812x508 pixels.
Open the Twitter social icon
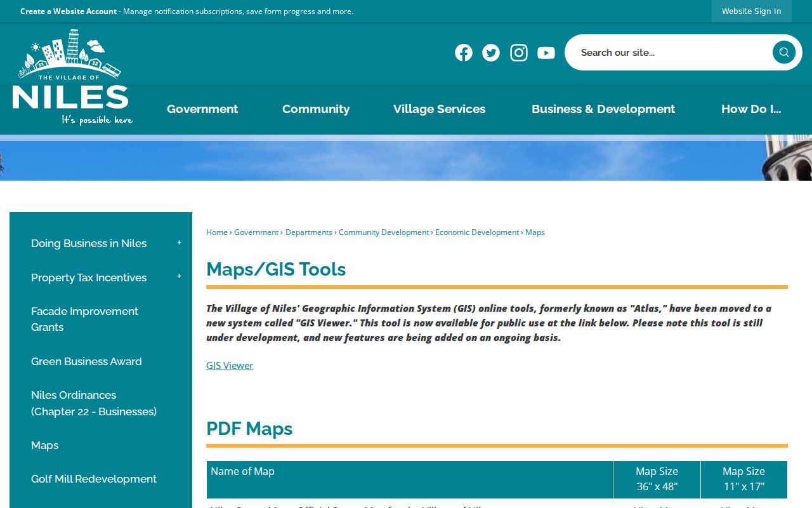pos(491,53)
